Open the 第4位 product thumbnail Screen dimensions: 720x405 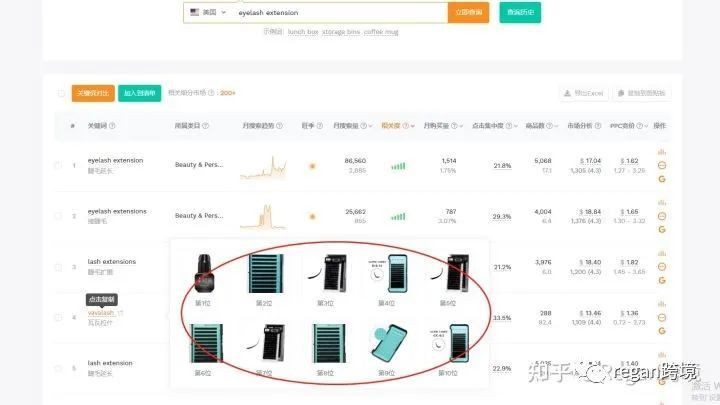388,274
